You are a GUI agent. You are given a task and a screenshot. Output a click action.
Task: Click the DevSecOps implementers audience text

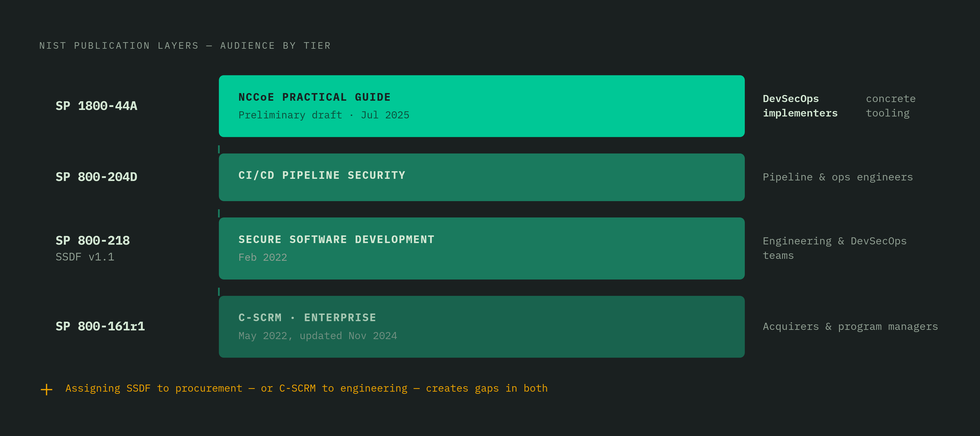pyautogui.click(x=800, y=106)
